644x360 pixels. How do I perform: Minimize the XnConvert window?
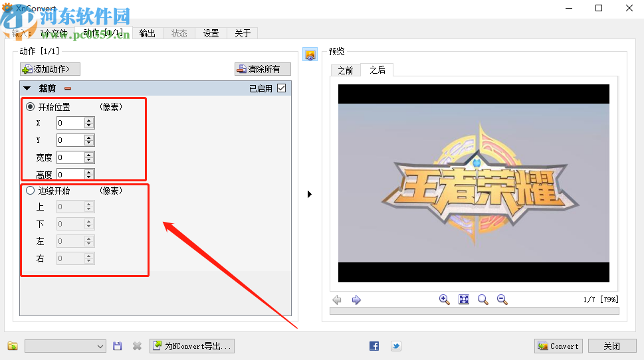click(569, 8)
